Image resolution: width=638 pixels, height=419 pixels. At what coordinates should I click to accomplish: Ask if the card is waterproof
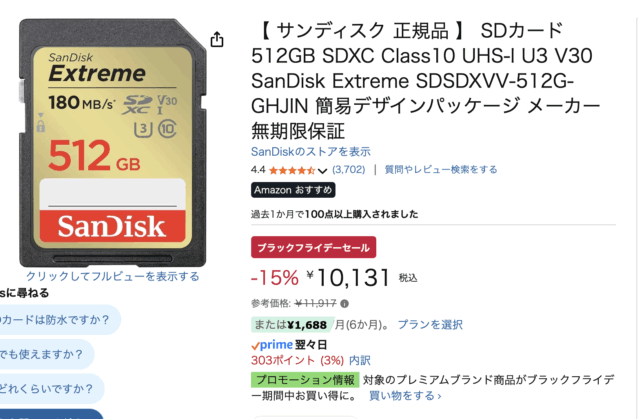(58, 320)
